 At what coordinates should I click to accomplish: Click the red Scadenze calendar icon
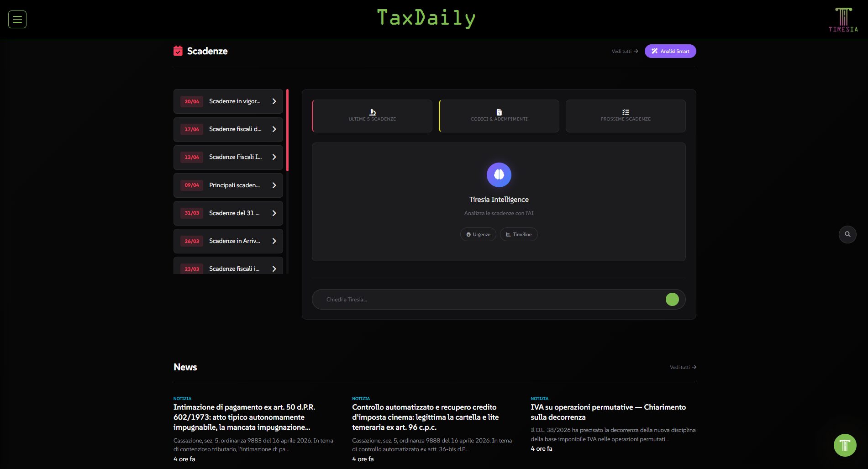[178, 51]
